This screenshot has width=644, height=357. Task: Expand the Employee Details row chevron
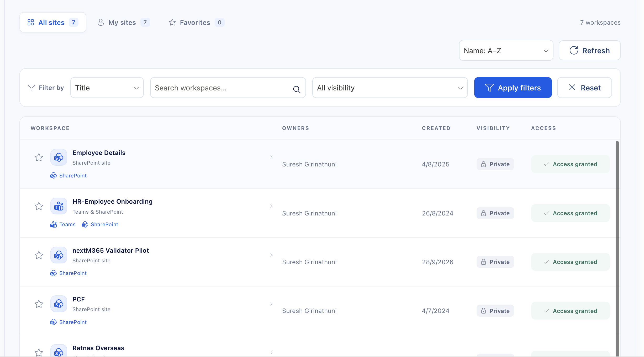(271, 157)
